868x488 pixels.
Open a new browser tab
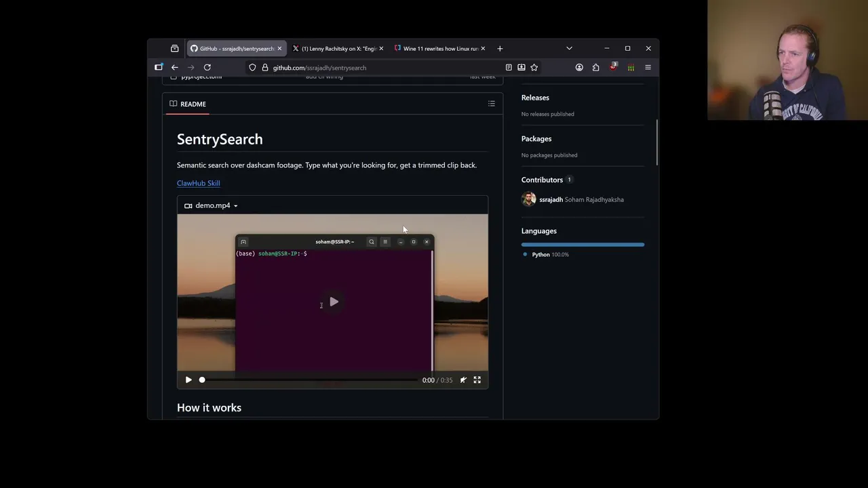(500, 48)
